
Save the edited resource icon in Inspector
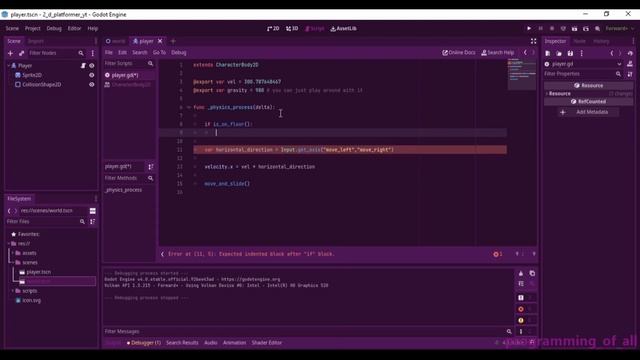(570, 53)
